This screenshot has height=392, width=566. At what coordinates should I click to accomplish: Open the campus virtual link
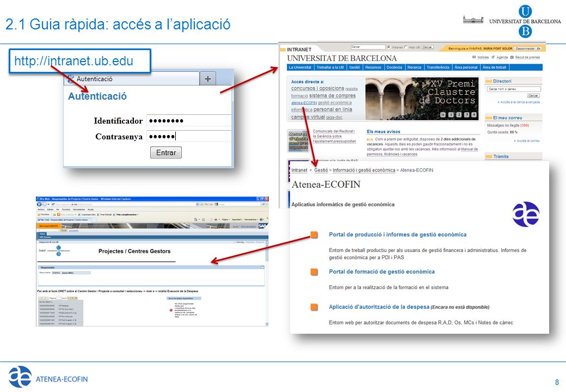(x=308, y=117)
